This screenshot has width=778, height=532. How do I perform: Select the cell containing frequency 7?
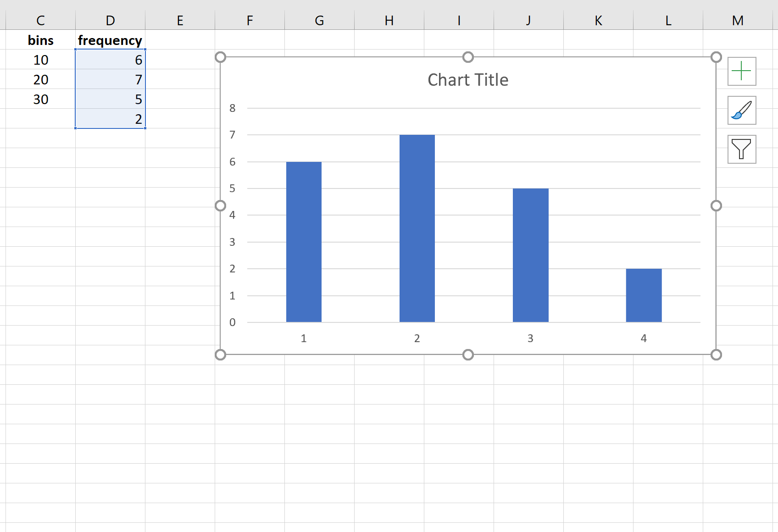click(x=110, y=79)
